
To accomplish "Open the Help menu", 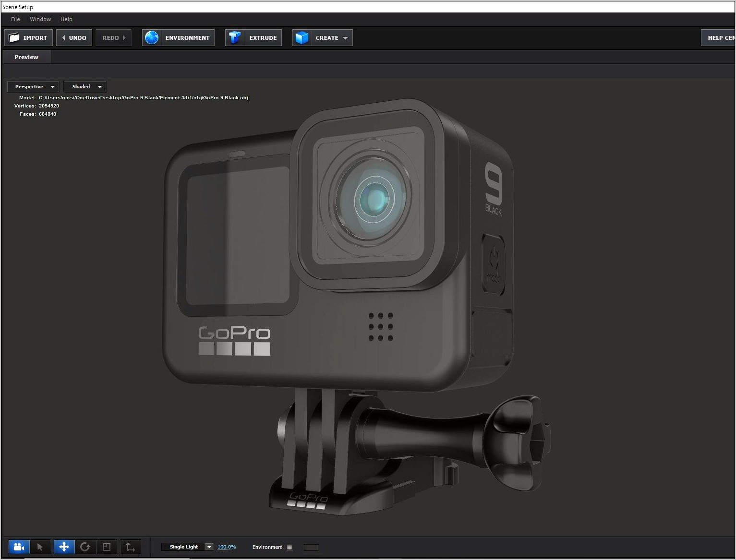I will click(66, 19).
